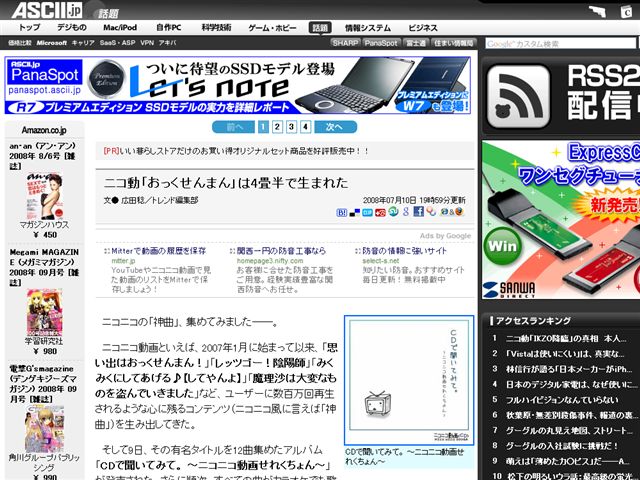Open ranking 1 ニコ動「IKZO降臨」の真相
This screenshot has height=480, width=640.
click(x=566, y=338)
